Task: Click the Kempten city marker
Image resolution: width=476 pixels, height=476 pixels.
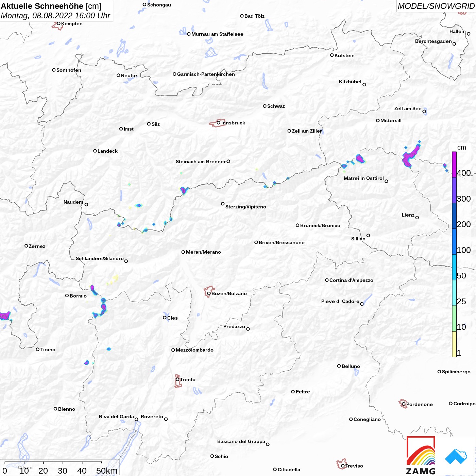Action: [x=58, y=23]
